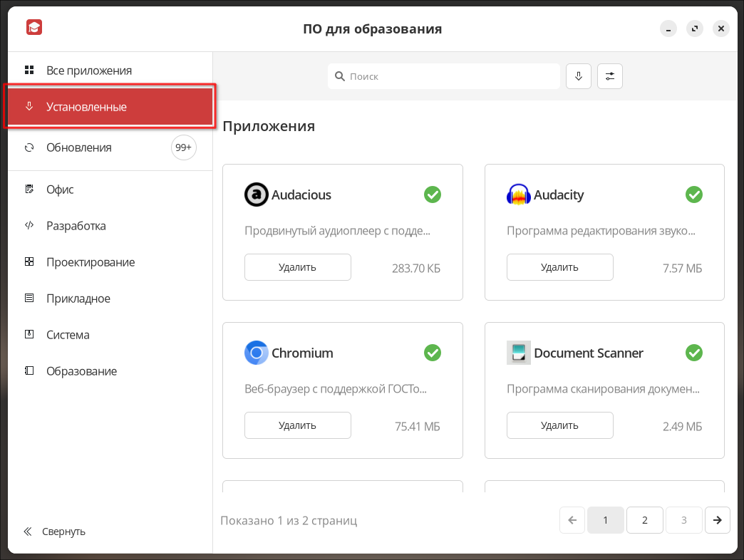Click the Поиск search field
This screenshot has width=744, height=560.
(x=444, y=76)
